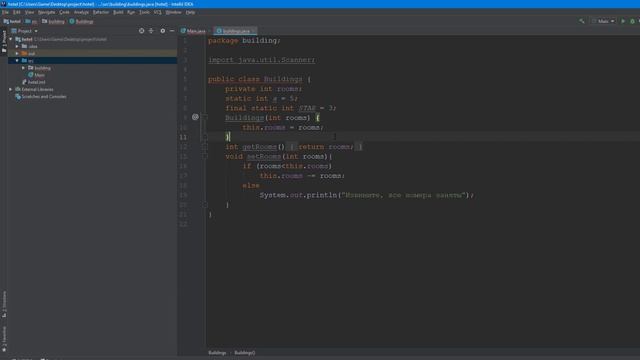640x360 pixels.
Task: Select Scratches and Consoles item
Action: (x=40, y=97)
